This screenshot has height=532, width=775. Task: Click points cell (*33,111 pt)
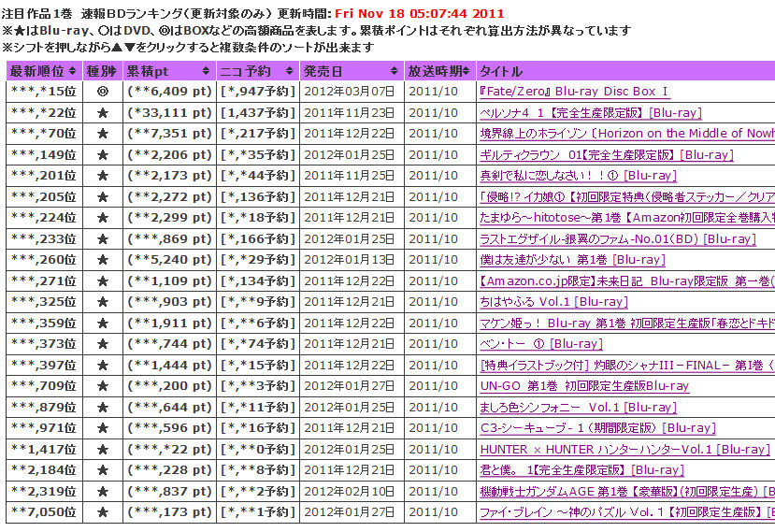[169, 113]
